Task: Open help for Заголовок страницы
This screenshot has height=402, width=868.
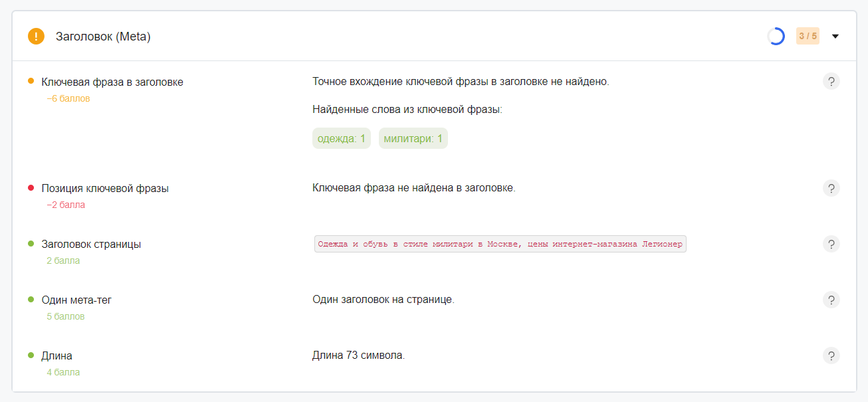Action: tap(831, 244)
